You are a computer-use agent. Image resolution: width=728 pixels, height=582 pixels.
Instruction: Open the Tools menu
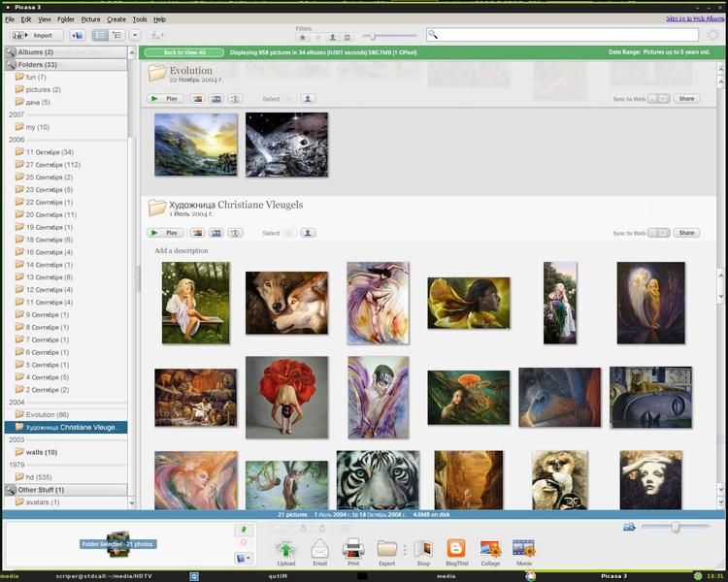(140, 19)
